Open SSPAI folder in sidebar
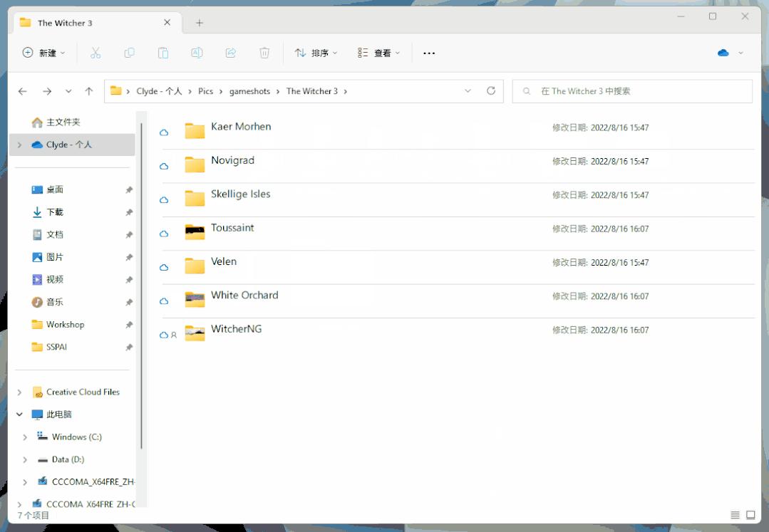 pyautogui.click(x=71, y=348)
